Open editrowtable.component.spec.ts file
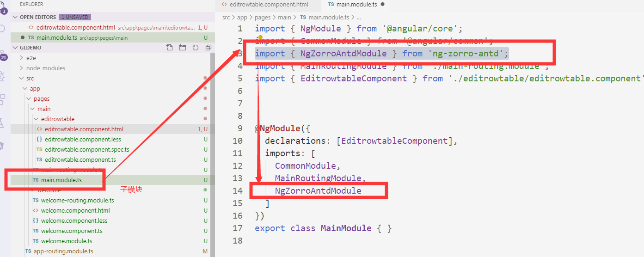Image resolution: width=644 pixels, height=257 pixels. tap(111, 149)
